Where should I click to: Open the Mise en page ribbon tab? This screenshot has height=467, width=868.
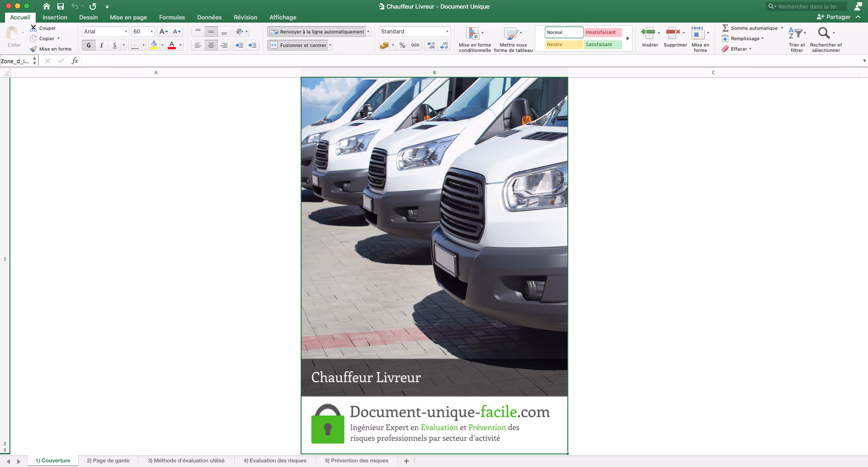coord(128,17)
